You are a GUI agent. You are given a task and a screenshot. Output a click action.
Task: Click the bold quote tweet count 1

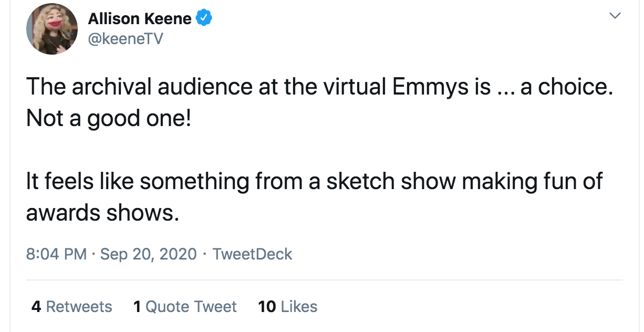[x=137, y=307]
